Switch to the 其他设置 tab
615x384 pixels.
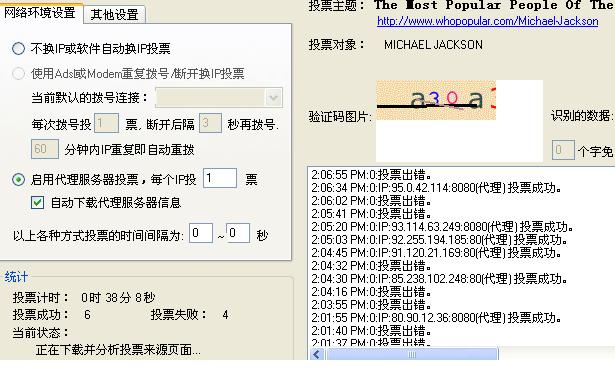click(114, 15)
